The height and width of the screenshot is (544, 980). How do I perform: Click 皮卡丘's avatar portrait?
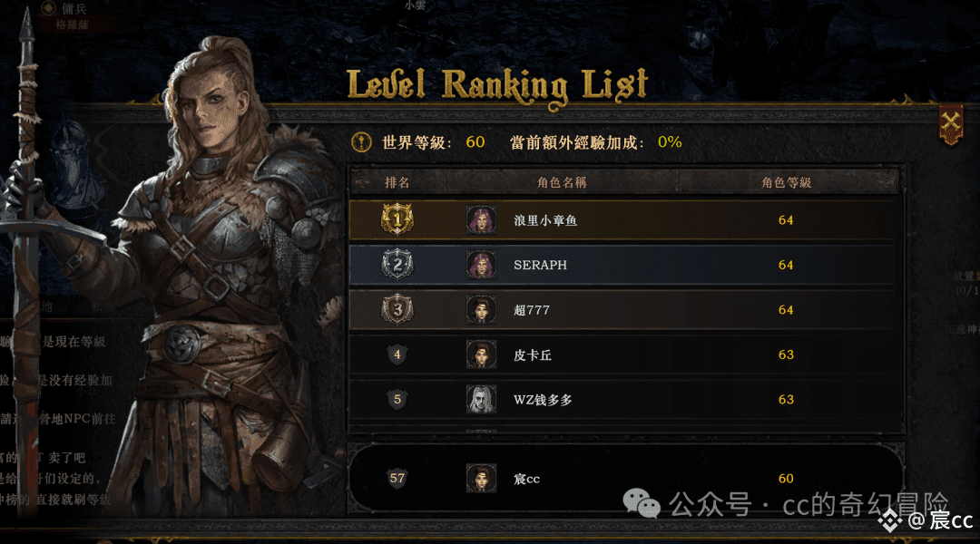click(x=481, y=355)
